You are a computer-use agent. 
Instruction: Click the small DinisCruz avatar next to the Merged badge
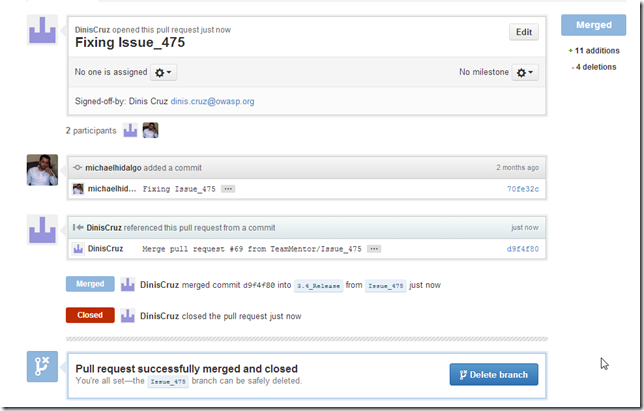point(128,285)
